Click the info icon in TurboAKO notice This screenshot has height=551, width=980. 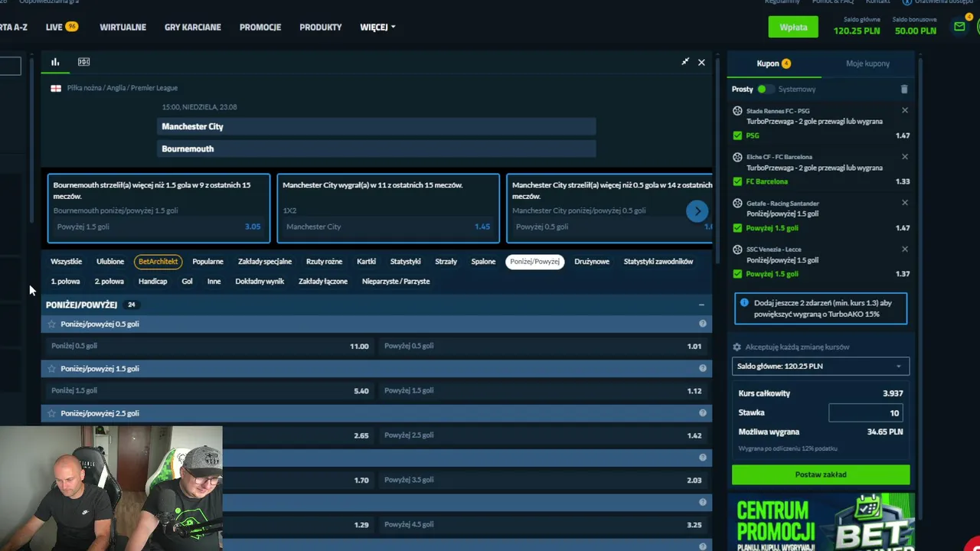coord(744,303)
